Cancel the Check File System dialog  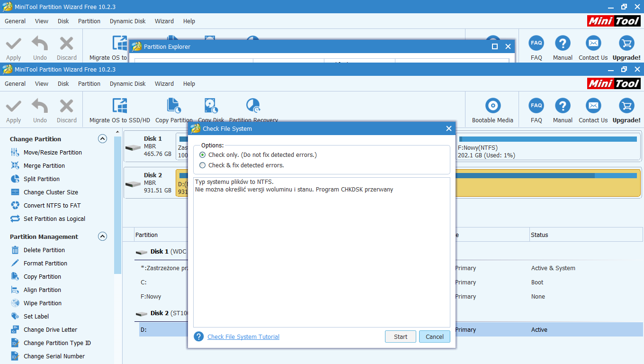pos(435,337)
